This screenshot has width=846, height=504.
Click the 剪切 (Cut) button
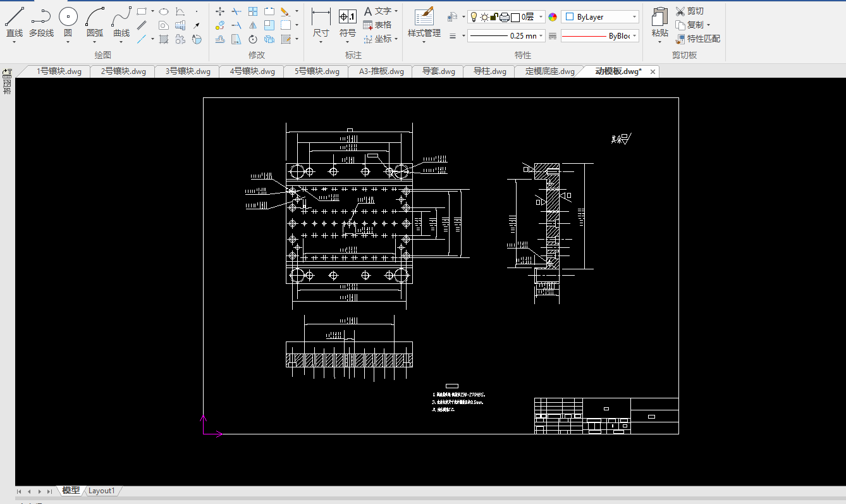click(689, 11)
